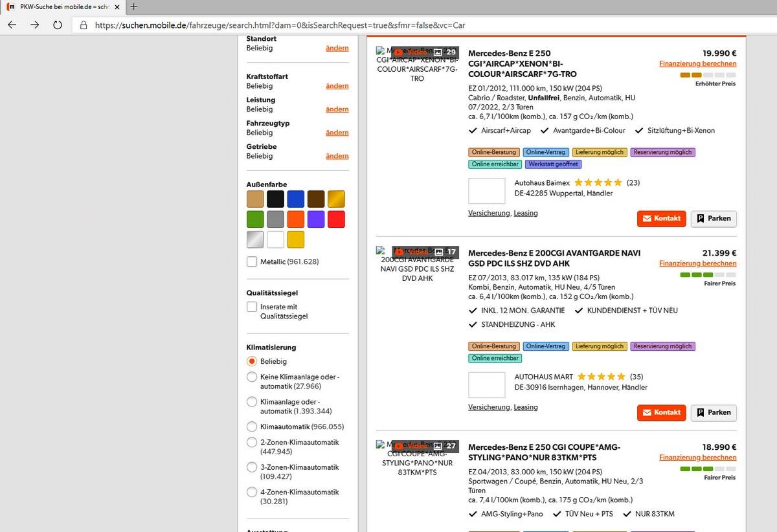Go forward in browser history
The width and height of the screenshot is (777, 532).
coord(35,25)
